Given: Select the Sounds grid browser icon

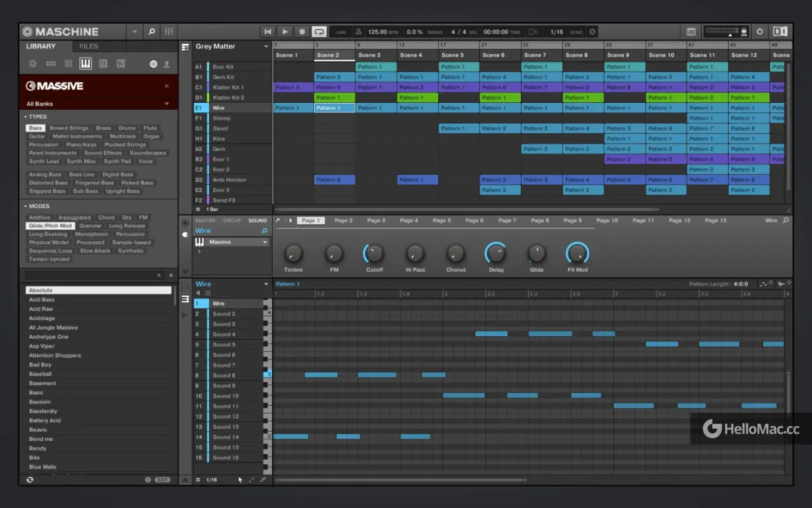Looking at the screenshot, I should 68,63.
